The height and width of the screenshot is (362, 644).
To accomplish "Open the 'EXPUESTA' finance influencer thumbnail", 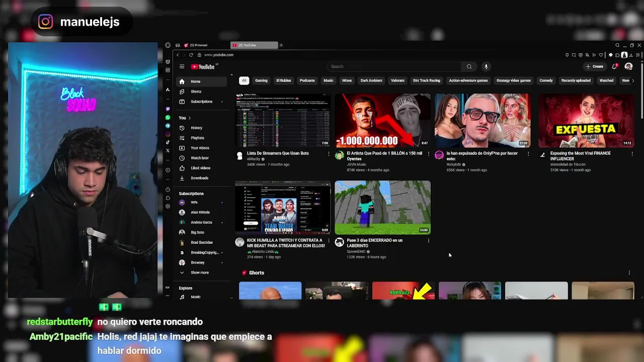I will point(586,120).
